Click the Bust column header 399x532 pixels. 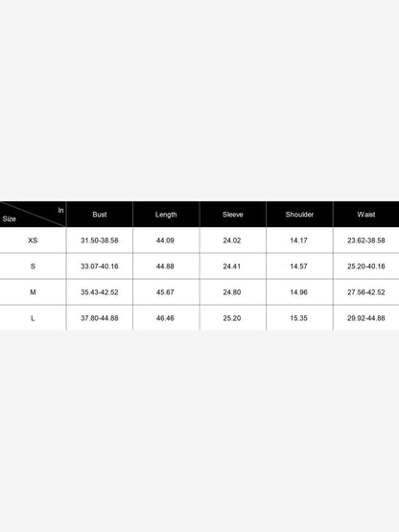click(100, 215)
